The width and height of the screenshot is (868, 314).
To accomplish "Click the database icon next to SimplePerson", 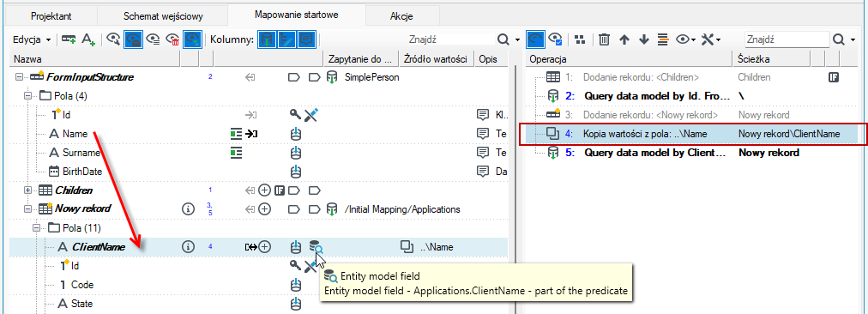I will [x=332, y=77].
